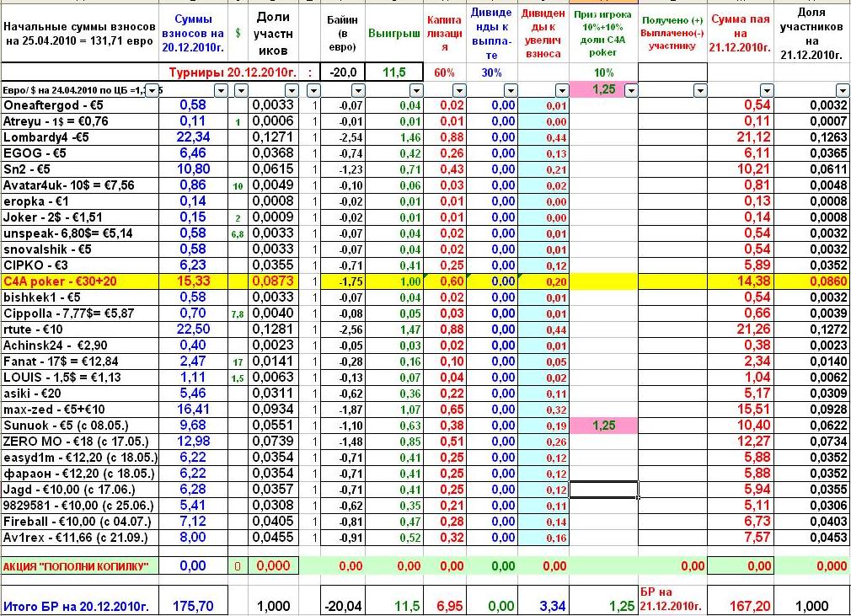Select the C4A poker share value 0,0873

[x=274, y=281]
